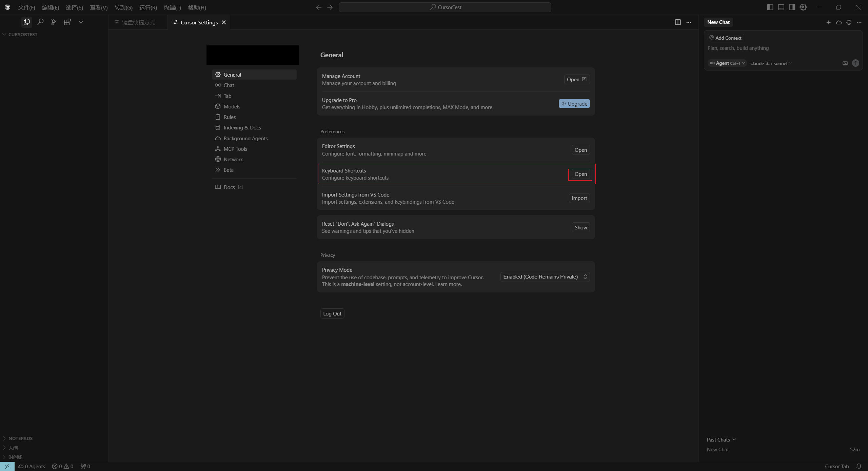Click the Learn more link
Image resolution: width=868 pixels, height=471 pixels.
[448, 284]
